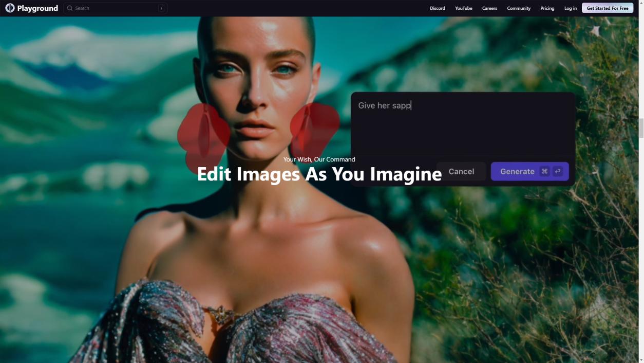Click the "Your Wish, Our Command" tagline

(319, 159)
